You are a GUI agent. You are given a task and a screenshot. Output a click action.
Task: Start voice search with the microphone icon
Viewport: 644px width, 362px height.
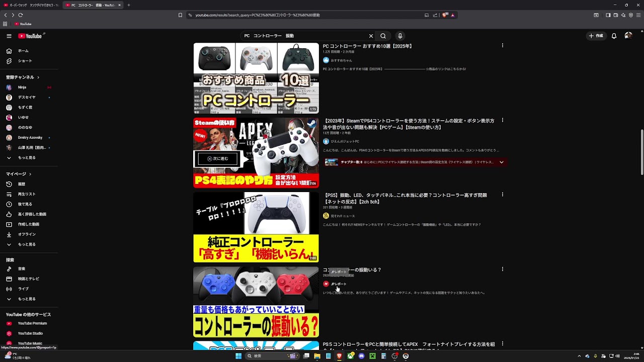(400, 36)
